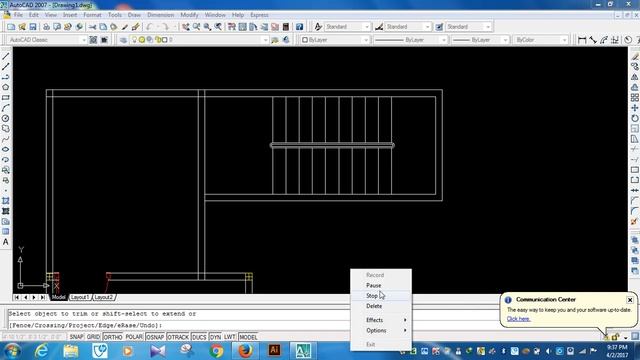Select the Ellipse draw tool
The image size is (640, 360).
click(6, 149)
